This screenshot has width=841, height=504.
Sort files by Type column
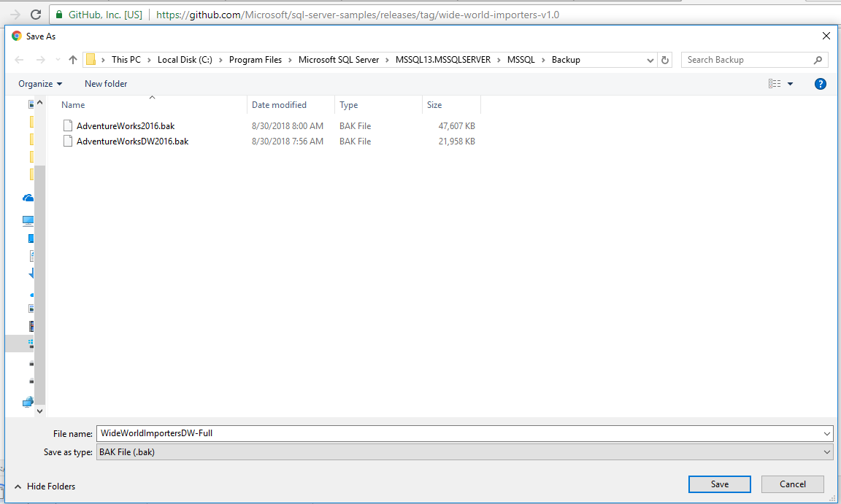coord(379,105)
